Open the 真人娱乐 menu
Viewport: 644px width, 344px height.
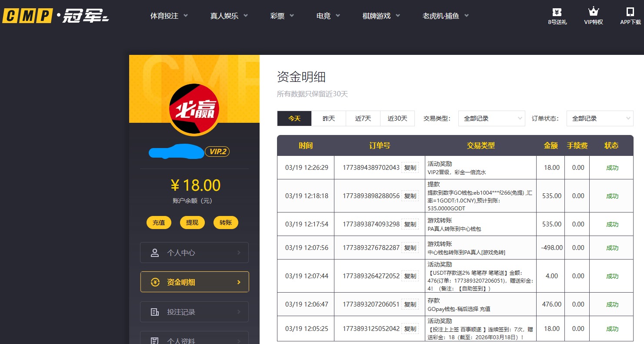(229, 15)
